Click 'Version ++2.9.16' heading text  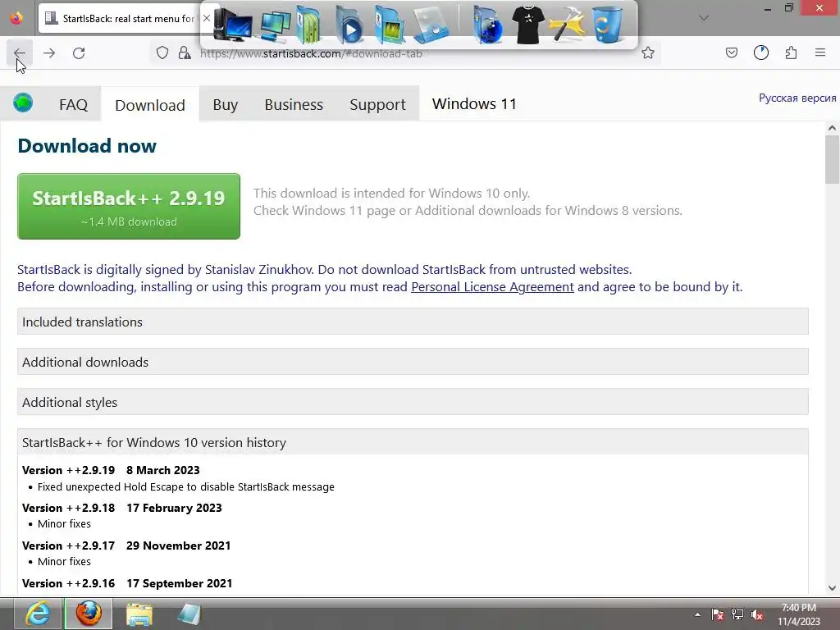68,583
